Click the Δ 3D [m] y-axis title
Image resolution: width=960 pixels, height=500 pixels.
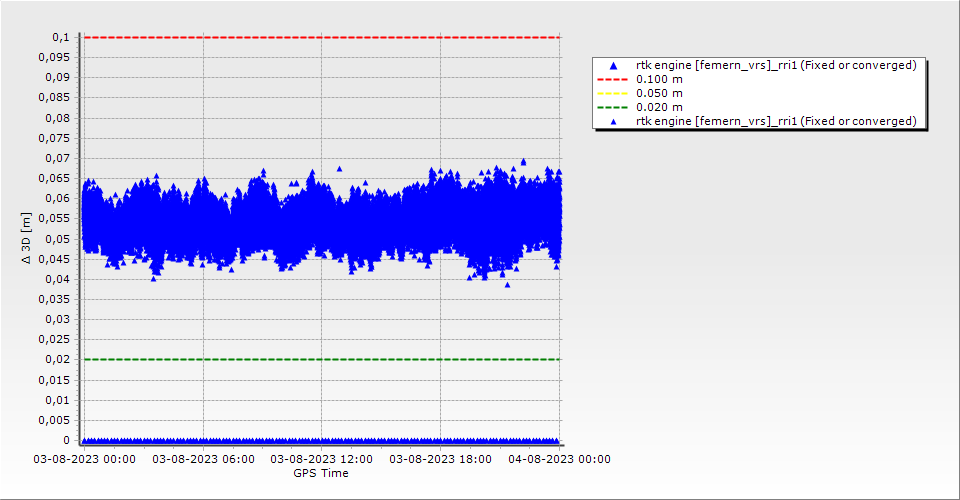click(27, 239)
